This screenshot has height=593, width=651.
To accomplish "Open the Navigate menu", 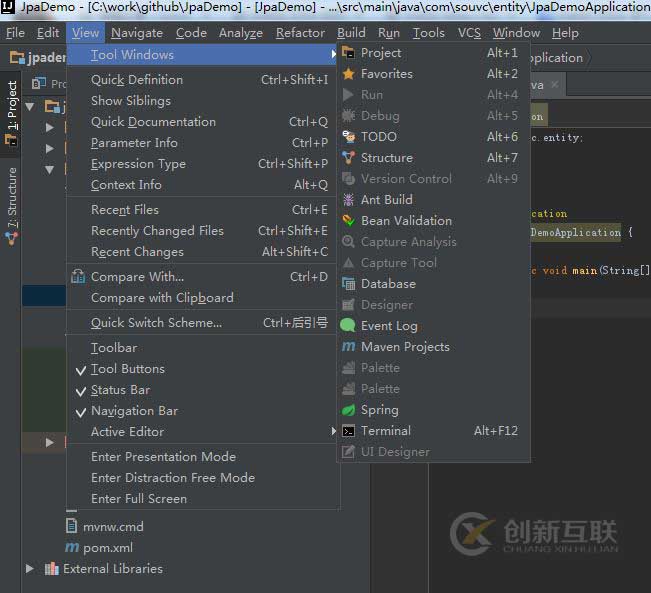I will (137, 33).
